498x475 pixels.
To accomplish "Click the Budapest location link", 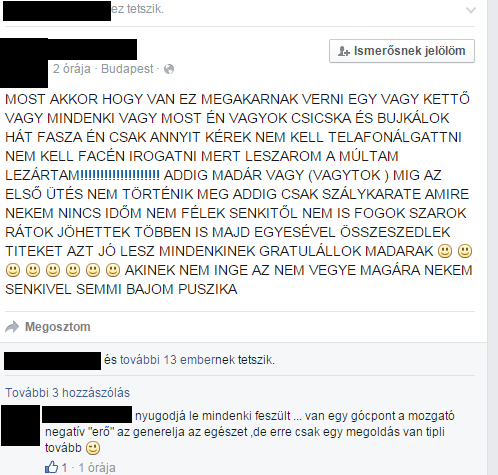I will (x=127, y=69).
